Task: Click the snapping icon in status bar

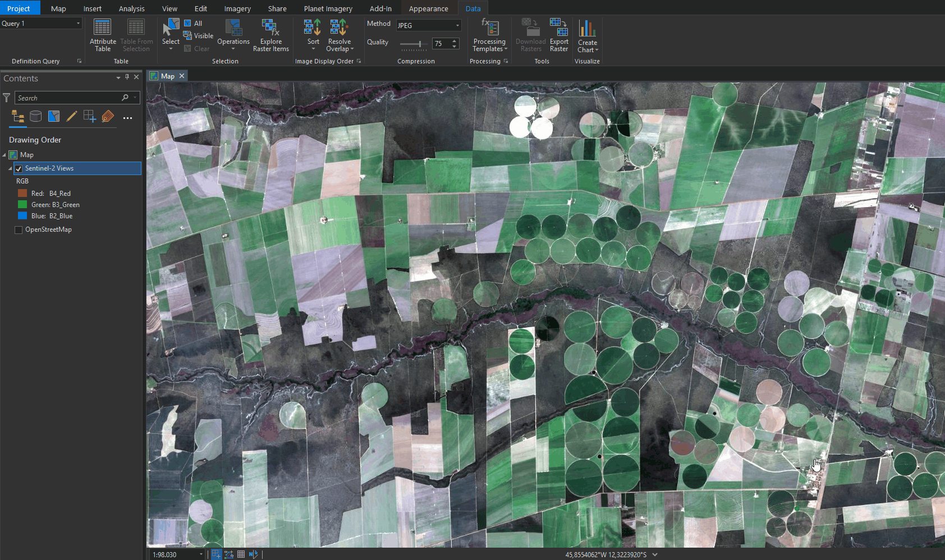Action: point(217,554)
